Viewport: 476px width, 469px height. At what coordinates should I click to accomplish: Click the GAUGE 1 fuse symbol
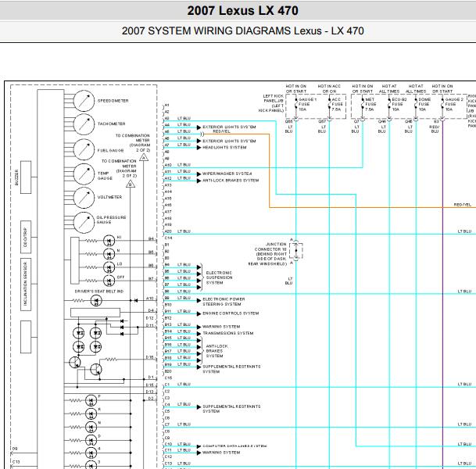tap(296, 105)
